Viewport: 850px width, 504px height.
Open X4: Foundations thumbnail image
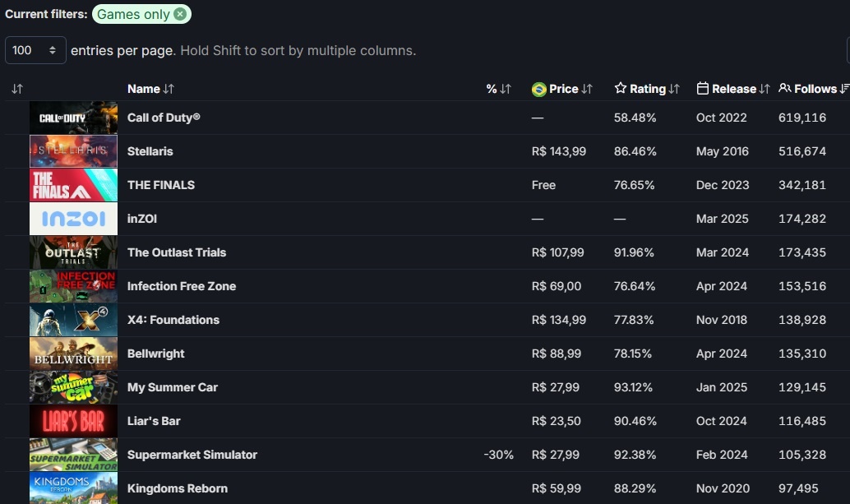pyautogui.click(x=73, y=320)
